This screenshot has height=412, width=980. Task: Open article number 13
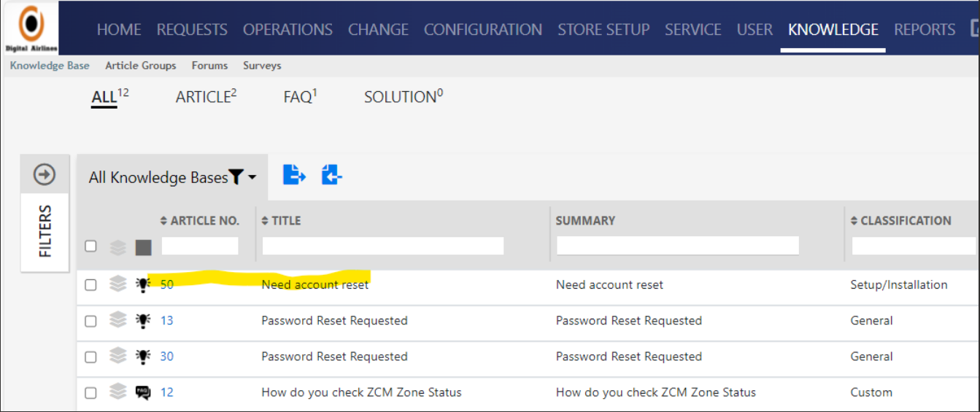pyautogui.click(x=167, y=320)
